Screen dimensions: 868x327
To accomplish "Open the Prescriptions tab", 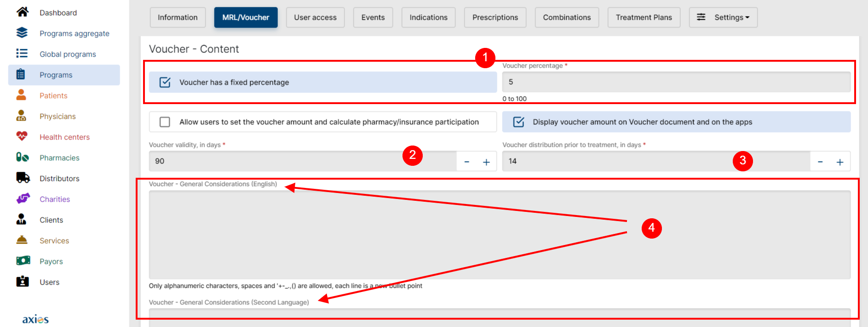I will pos(495,18).
